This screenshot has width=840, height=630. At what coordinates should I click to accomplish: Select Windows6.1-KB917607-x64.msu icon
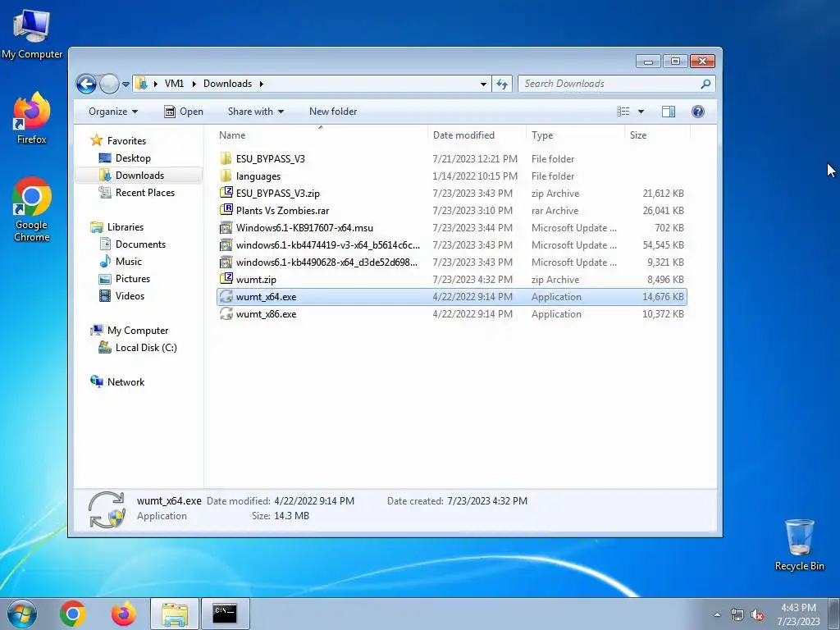[226, 228]
